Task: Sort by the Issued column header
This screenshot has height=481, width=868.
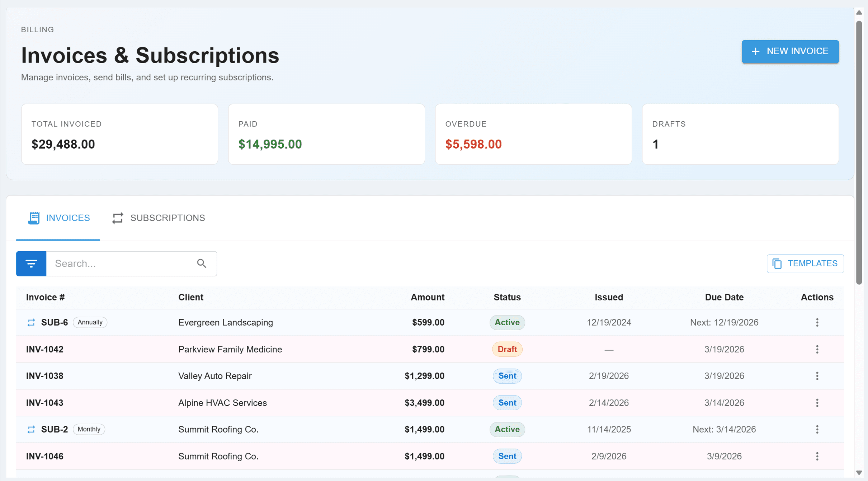Action: pyautogui.click(x=609, y=297)
